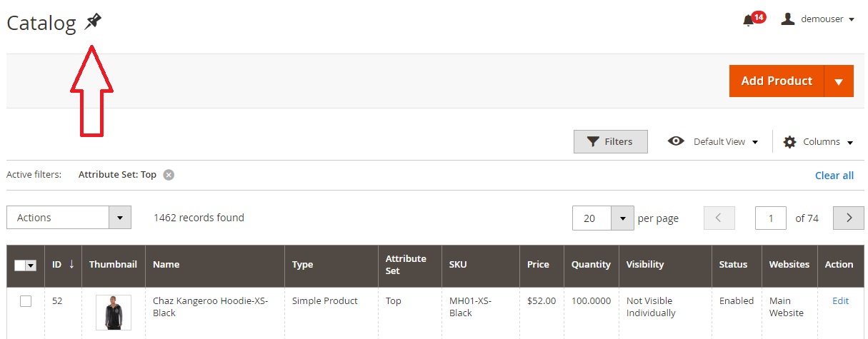Click the pin icon next to Catalog
The height and width of the screenshot is (339, 868).
tap(93, 22)
